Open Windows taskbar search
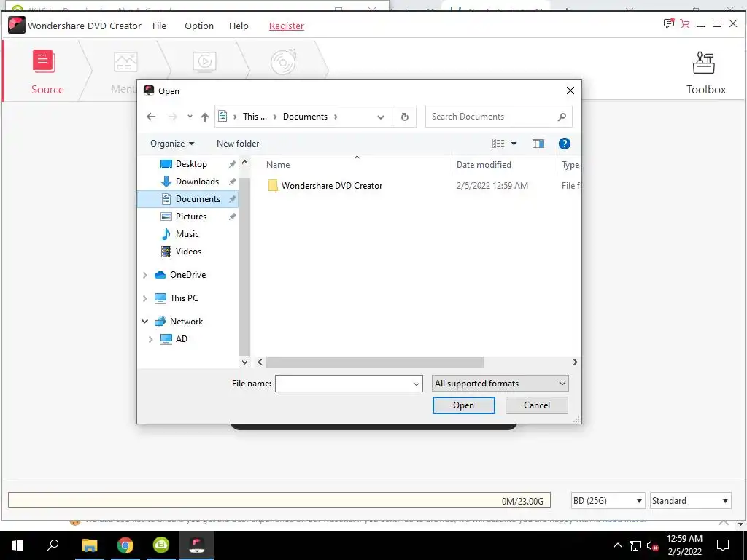The width and height of the screenshot is (747, 560). [53, 545]
